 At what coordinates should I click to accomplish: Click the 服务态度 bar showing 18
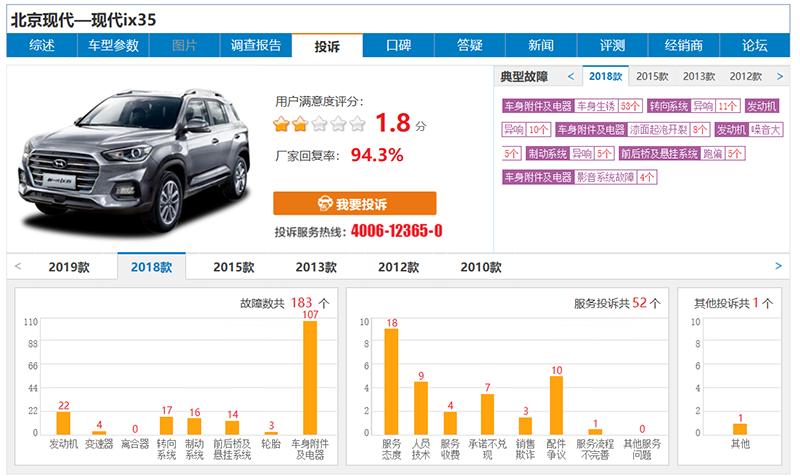pos(391,382)
